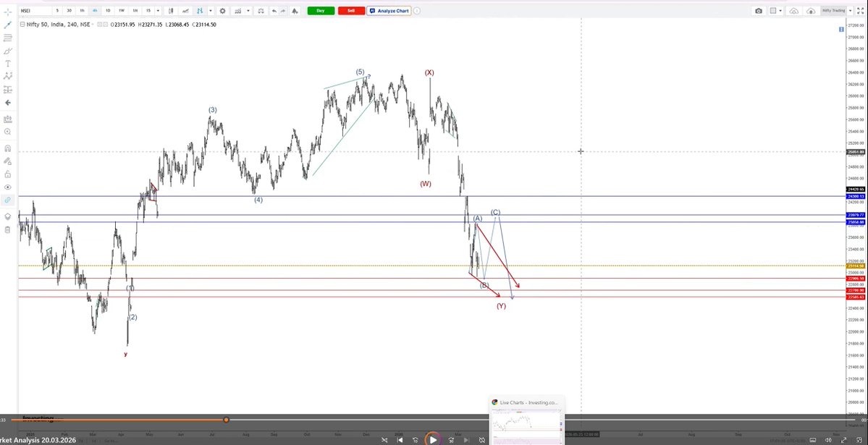The width and height of the screenshot is (868, 445).
Task: Rewind 10 seconds in video player
Action: tap(416, 440)
